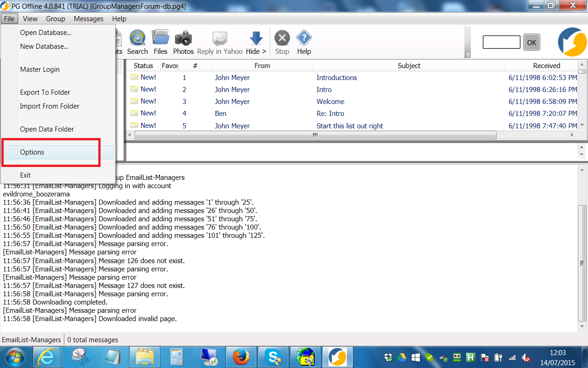Open Skype from the taskbar
This screenshot has height=368, width=588.
(x=274, y=357)
